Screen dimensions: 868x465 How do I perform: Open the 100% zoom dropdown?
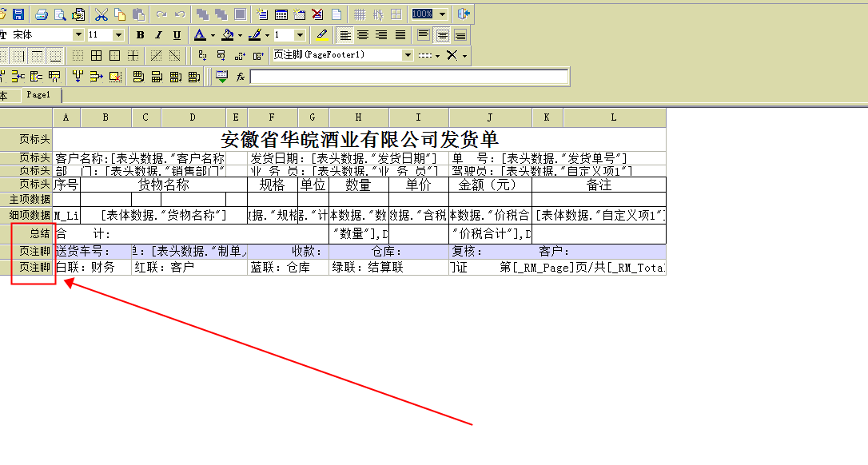click(x=442, y=14)
